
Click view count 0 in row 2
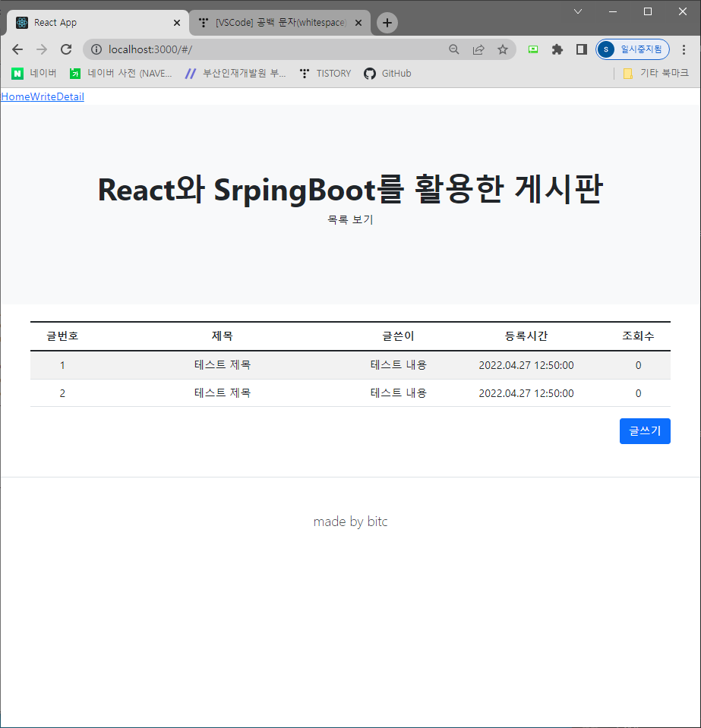[x=638, y=393]
